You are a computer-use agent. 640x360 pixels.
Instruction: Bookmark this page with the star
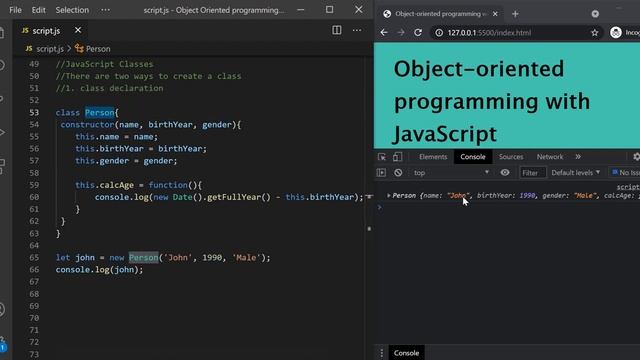click(x=595, y=33)
